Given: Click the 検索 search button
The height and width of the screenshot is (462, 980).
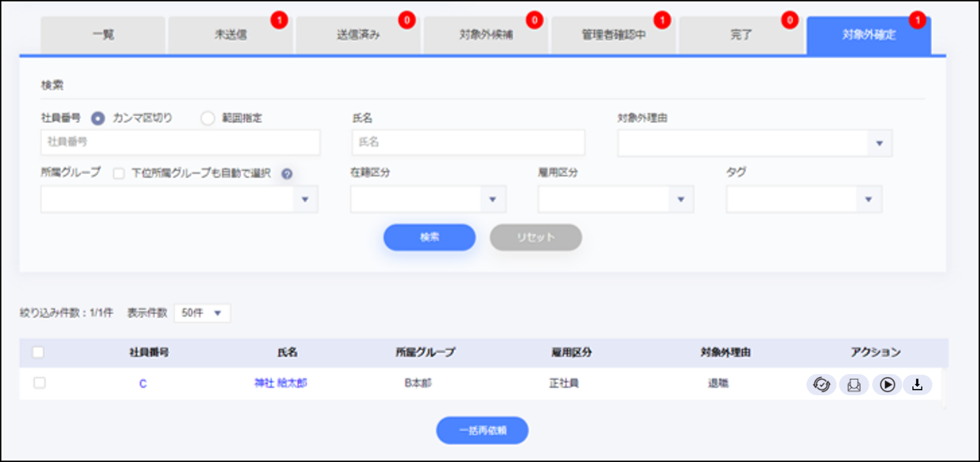Looking at the screenshot, I should (429, 237).
